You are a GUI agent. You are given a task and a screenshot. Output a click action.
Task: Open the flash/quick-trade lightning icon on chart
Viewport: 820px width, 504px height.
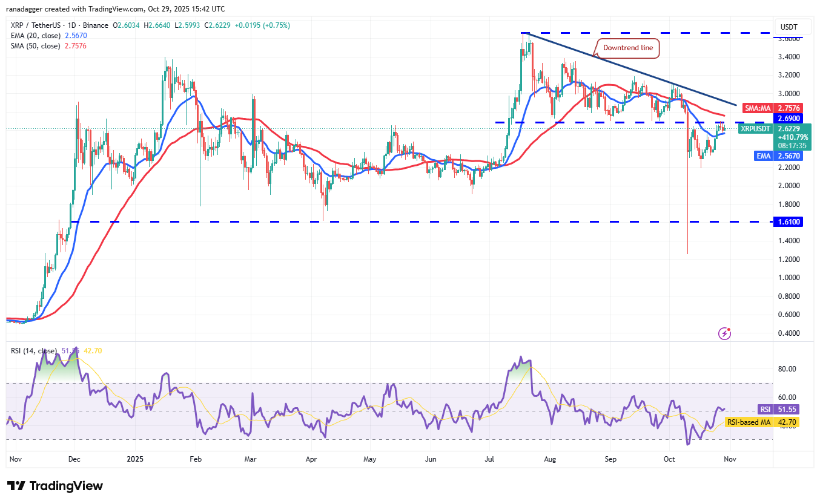coord(724,333)
